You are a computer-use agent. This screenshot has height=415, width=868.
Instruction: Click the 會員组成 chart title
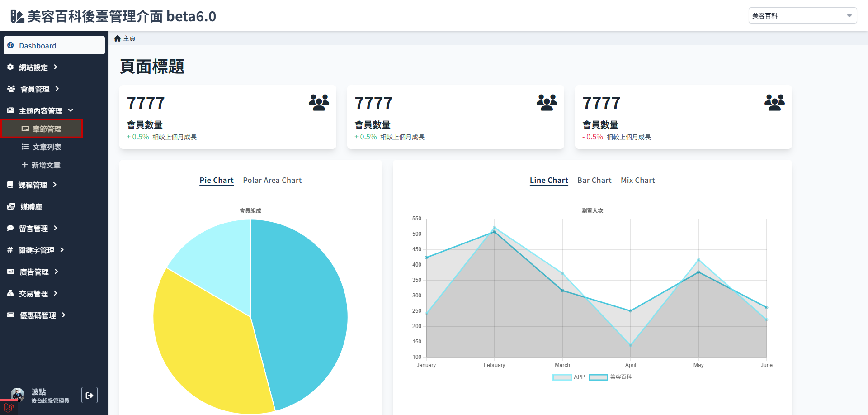(x=250, y=210)
